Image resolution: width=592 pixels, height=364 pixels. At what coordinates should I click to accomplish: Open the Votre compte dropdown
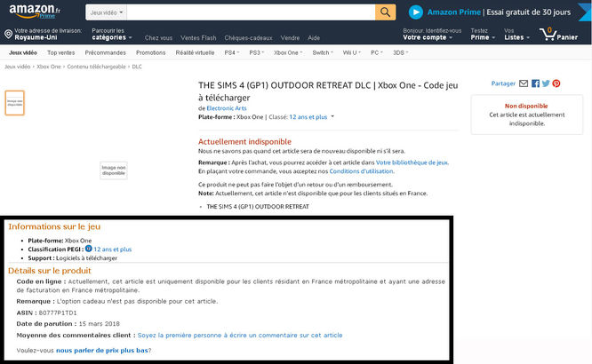431,35
